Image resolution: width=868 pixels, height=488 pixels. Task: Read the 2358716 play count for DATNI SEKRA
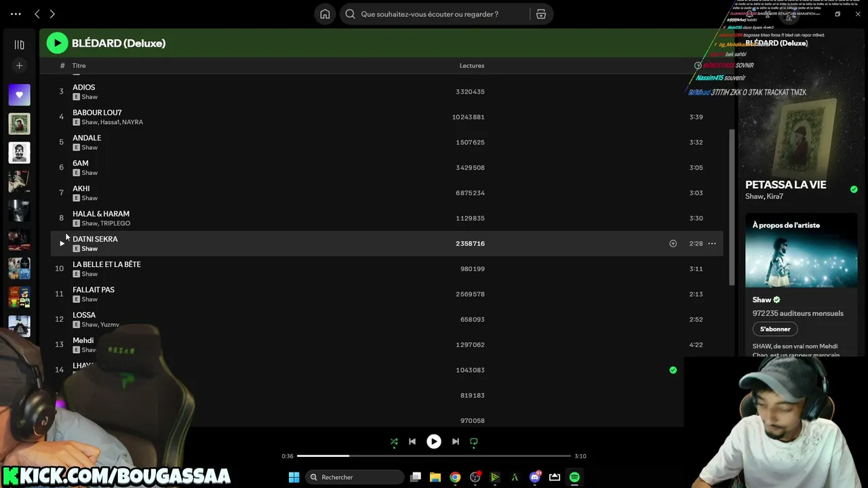(x=470, y=243)
